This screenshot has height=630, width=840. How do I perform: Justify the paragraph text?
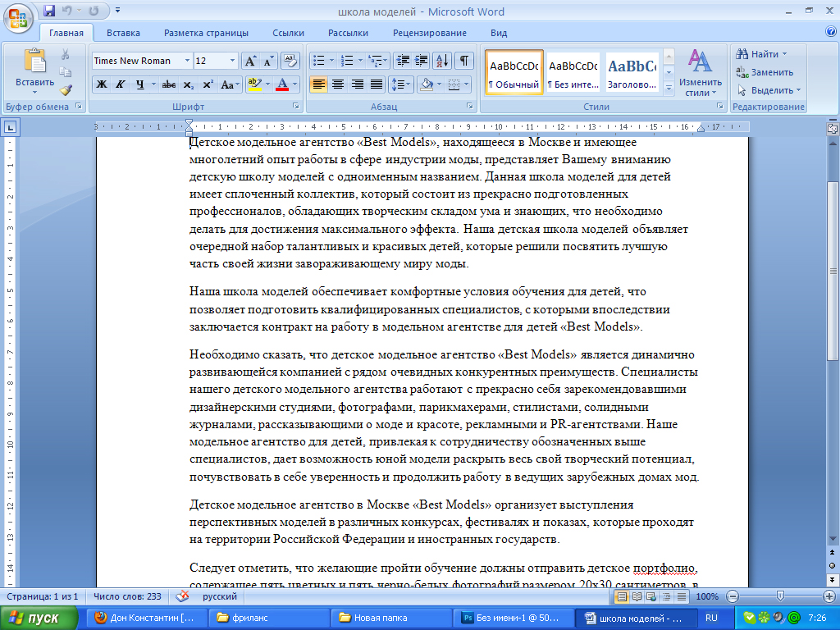click(x=377, y=84)
